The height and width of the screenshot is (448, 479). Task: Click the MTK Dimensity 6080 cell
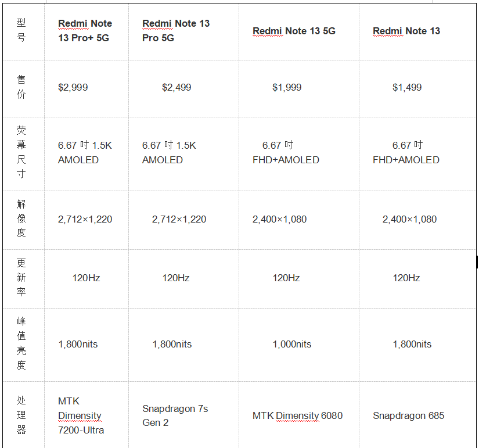coord(297,416)
